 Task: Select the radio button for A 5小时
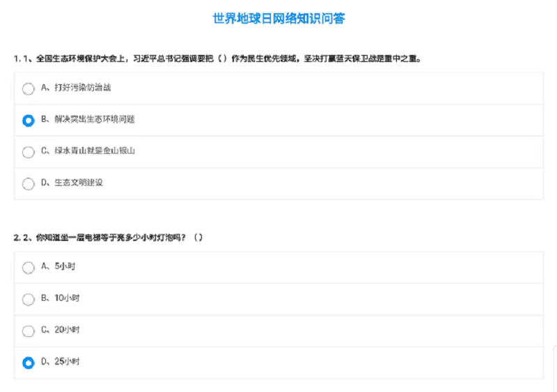coord(28,267)
